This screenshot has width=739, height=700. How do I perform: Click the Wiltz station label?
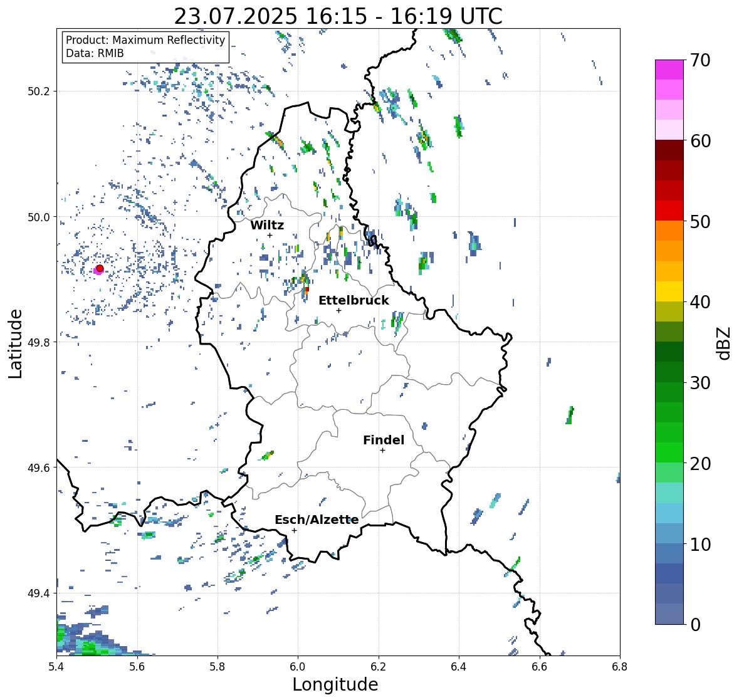[x=267, y=225]
